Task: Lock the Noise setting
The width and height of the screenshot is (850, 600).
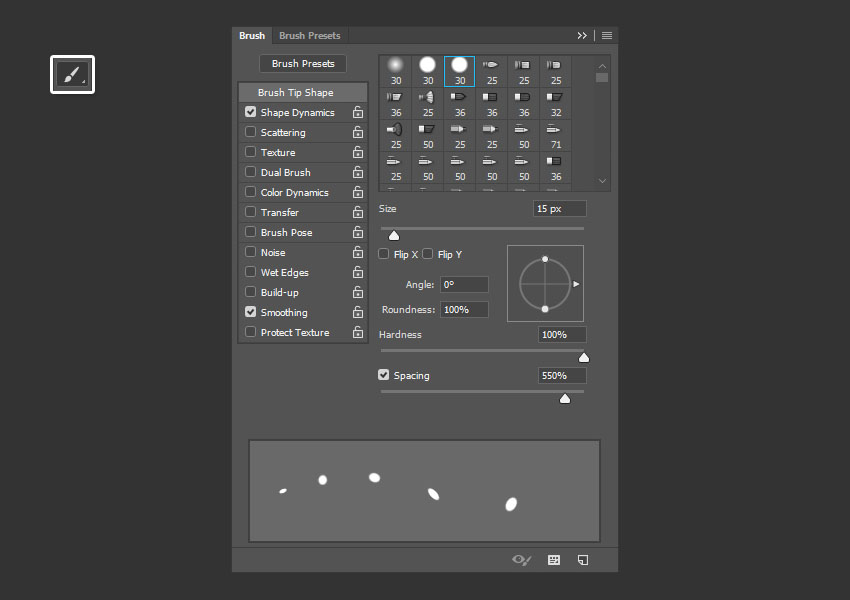Action: 358,253
